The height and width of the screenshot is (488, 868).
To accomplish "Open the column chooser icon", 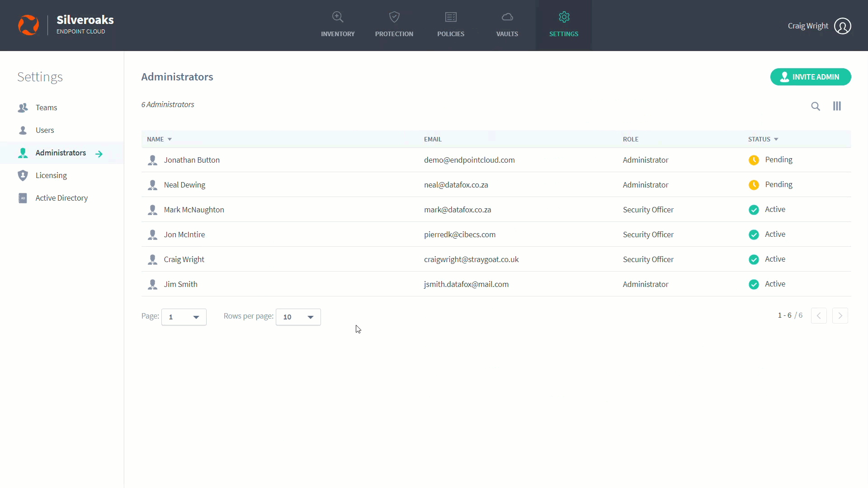I will (x=837, y=106).
